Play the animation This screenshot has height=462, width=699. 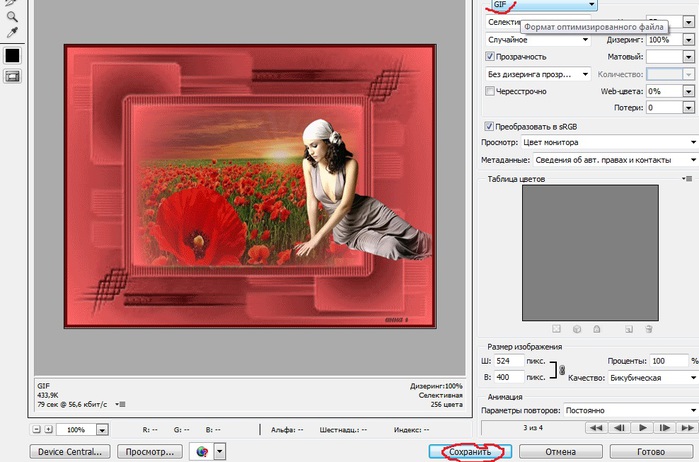642,428
